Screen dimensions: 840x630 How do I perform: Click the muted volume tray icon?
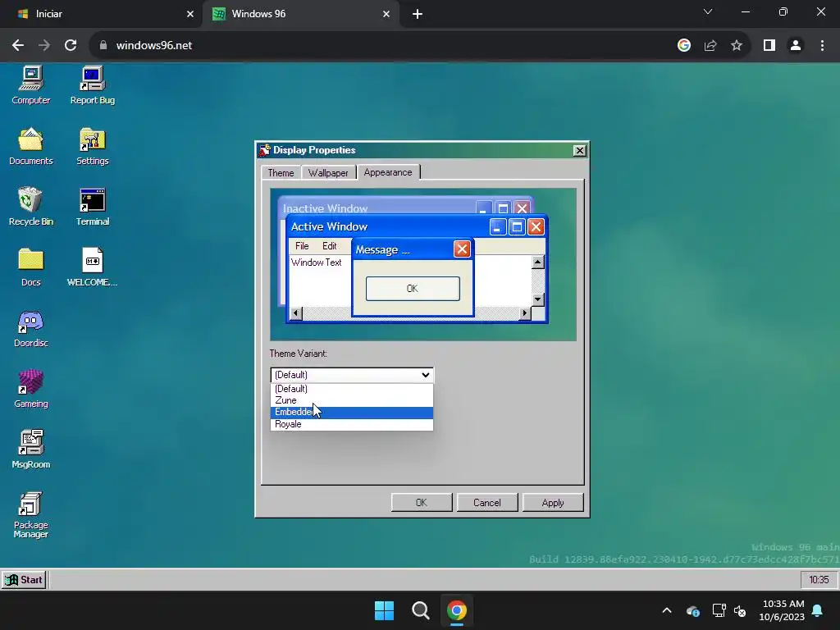pyautogui.click(x=740, y=610)
